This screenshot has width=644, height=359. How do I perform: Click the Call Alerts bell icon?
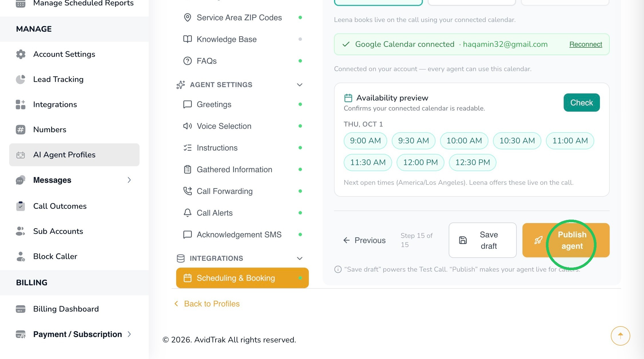coord(187,213)
